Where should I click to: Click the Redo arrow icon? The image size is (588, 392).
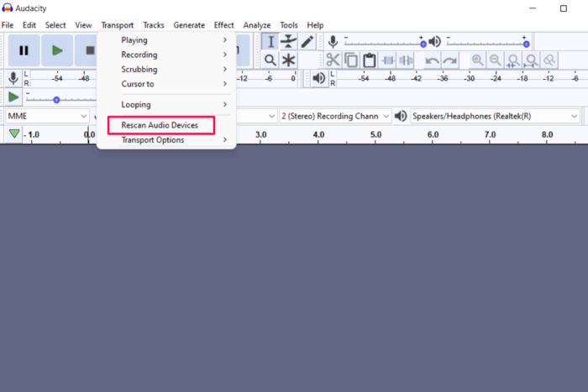[450, 60]
